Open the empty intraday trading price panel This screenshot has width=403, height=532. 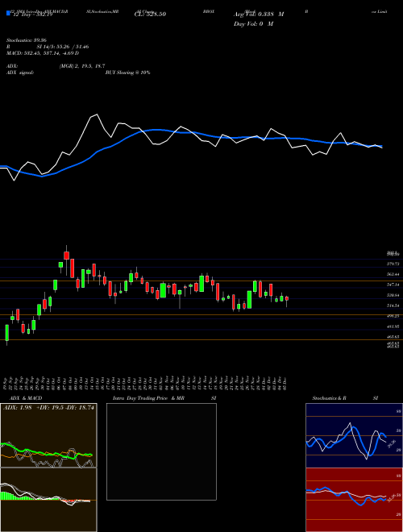coord(161,451)
